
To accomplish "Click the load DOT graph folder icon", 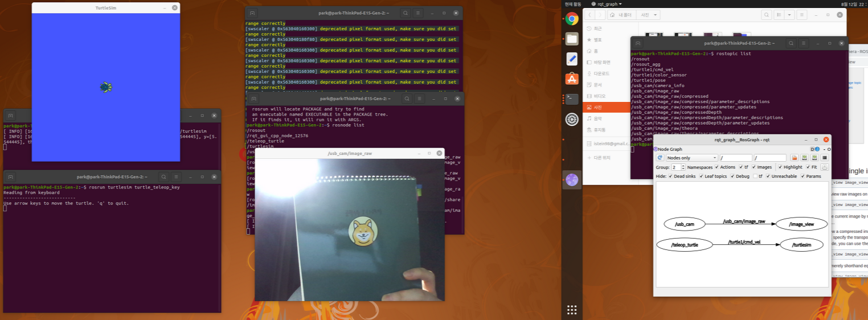I will [795, 158].
